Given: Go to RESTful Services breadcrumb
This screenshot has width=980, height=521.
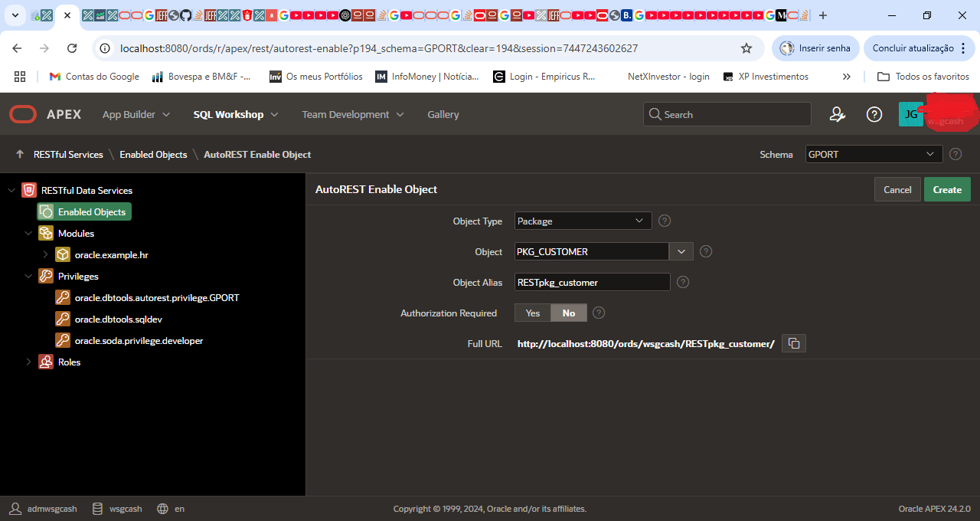Looking at the screenshot, I should click(x=68, y=154).
